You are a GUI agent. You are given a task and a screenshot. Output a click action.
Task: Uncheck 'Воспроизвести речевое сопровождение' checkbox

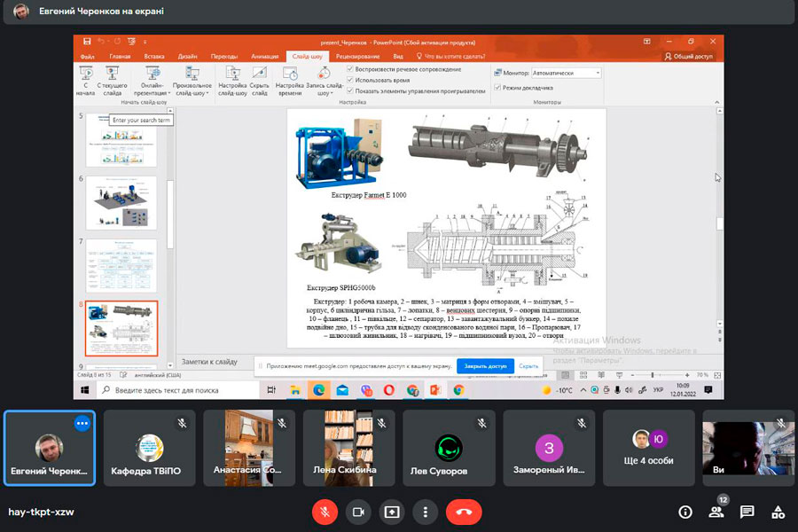point(351,69)
